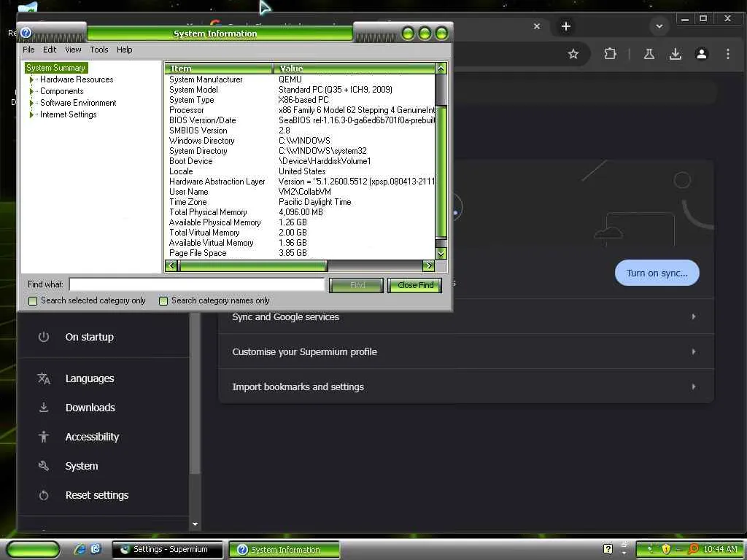Screen dimensions: 747x560
Task: Open the View menu in System Information
Action: pos(73,50)
